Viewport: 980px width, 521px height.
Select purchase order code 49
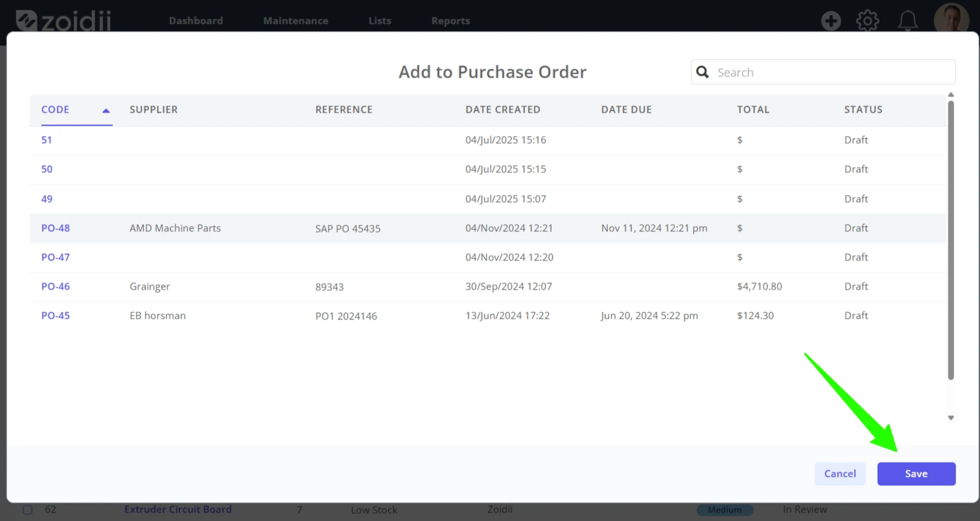point(47,199)
